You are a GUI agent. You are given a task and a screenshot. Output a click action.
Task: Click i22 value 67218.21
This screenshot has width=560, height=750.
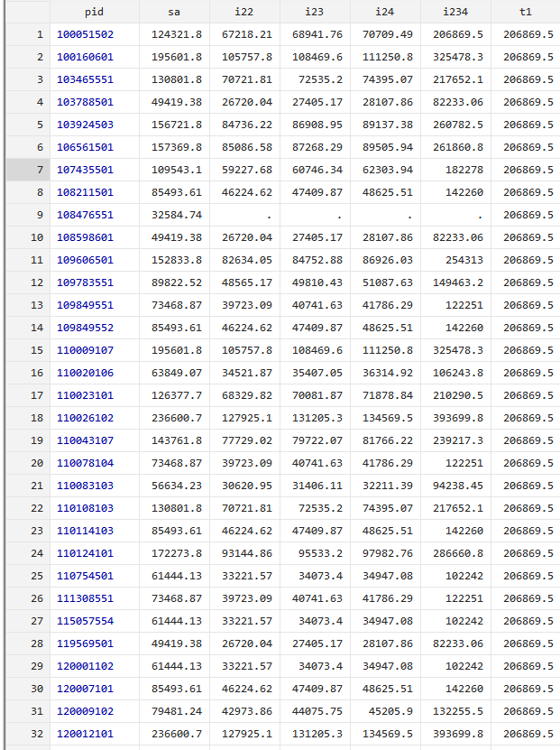click(x=244, y=34)
